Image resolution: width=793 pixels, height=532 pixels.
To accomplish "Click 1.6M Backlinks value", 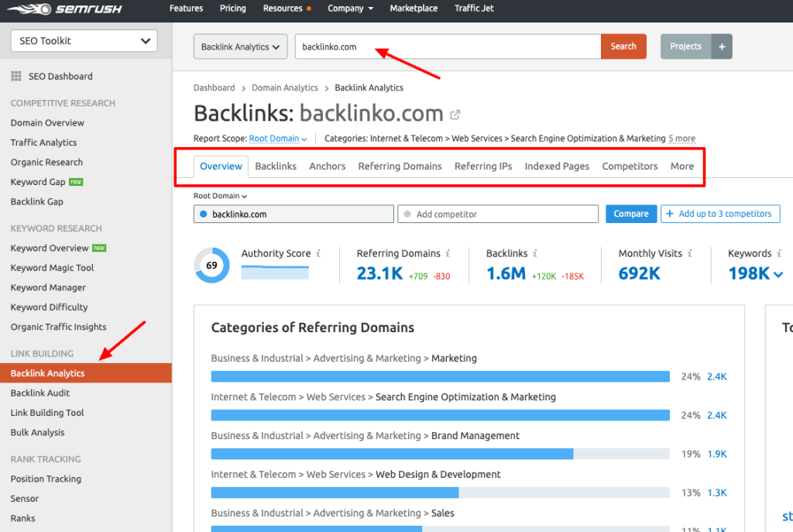I will point(506,273).
